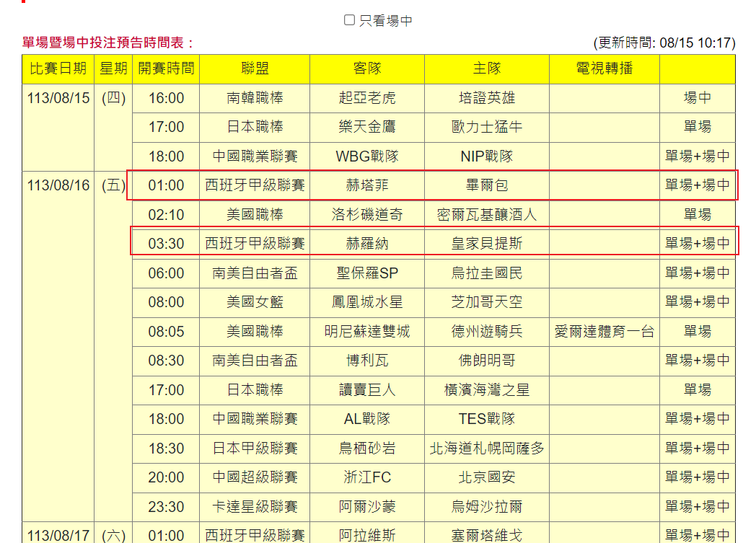This screenshot has width=756, height=543.
Task: Click 鳥栖砂岩 team cell
Action: (367, 449)
